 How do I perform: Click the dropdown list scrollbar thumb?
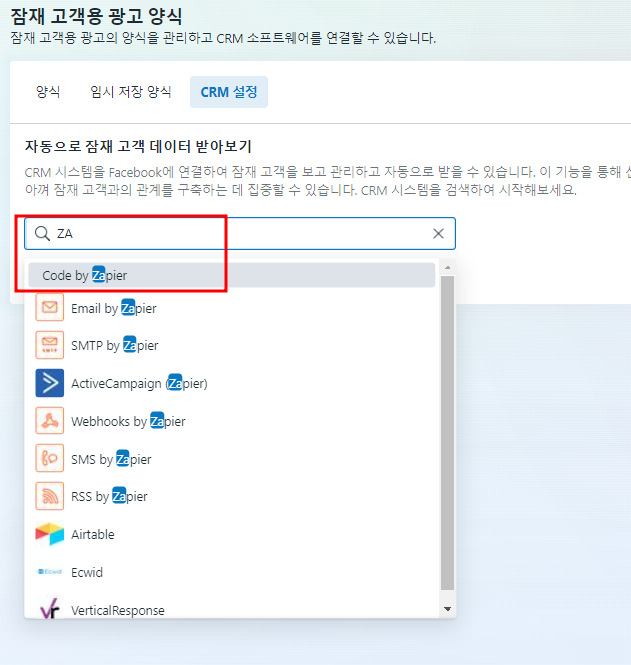point(447,433)
